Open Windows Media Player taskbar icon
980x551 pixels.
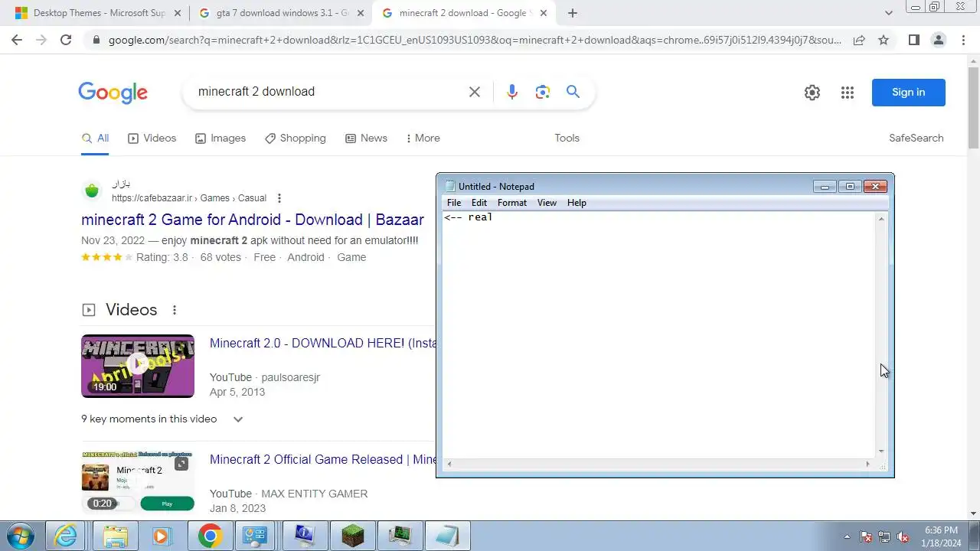click(162, 536)
